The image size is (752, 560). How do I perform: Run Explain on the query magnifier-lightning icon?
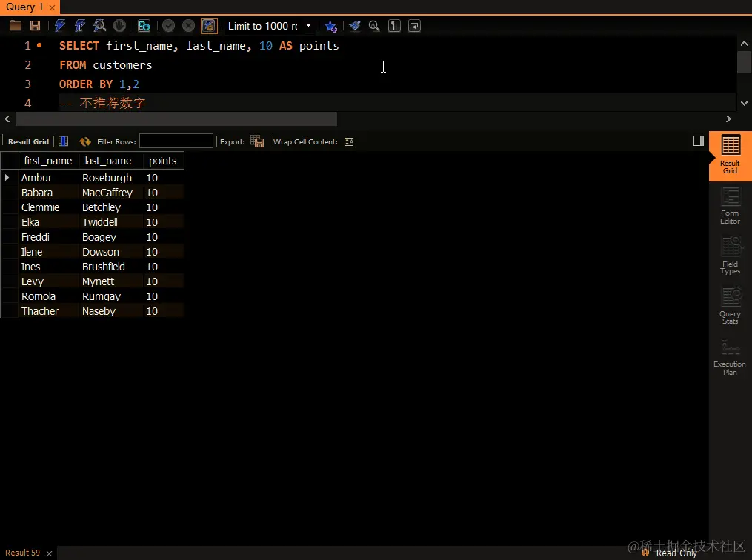(x=100, y=25)
